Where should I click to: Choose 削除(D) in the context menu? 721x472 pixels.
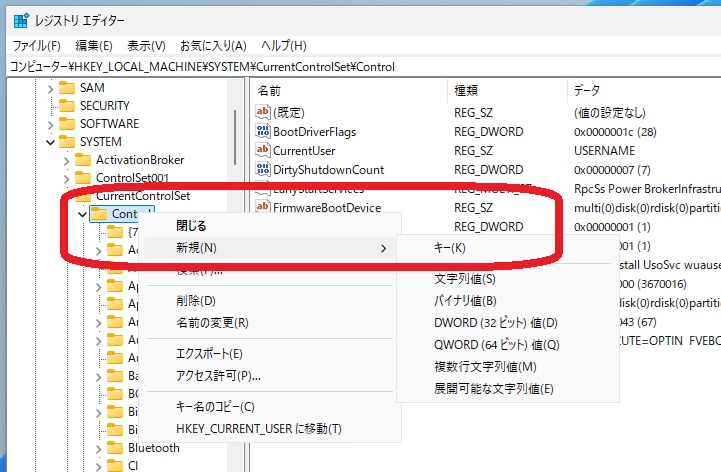tap(270, 301)
